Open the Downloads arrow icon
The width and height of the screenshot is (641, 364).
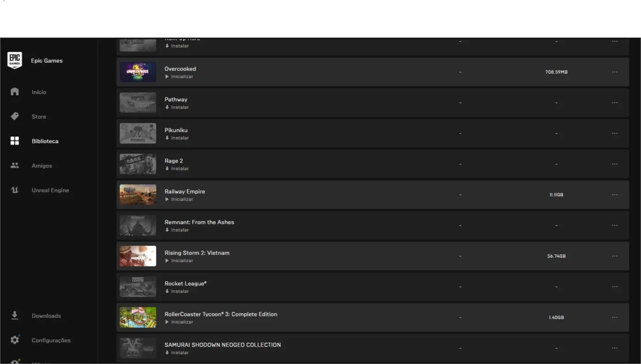(15, 315)
